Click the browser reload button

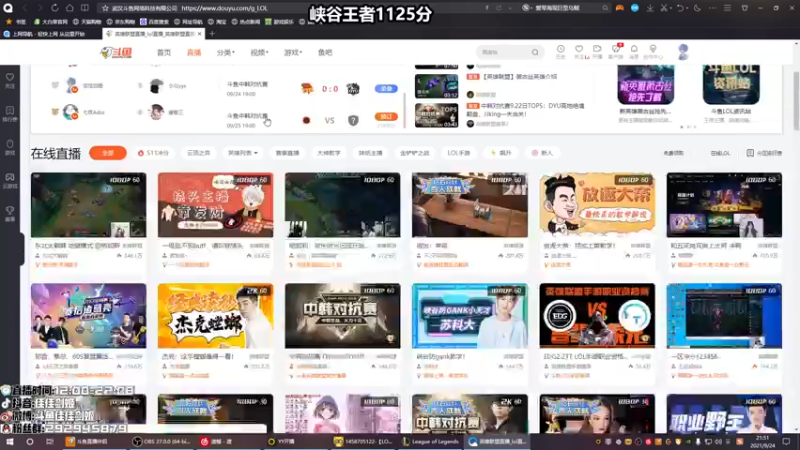(x=55, y=8)
